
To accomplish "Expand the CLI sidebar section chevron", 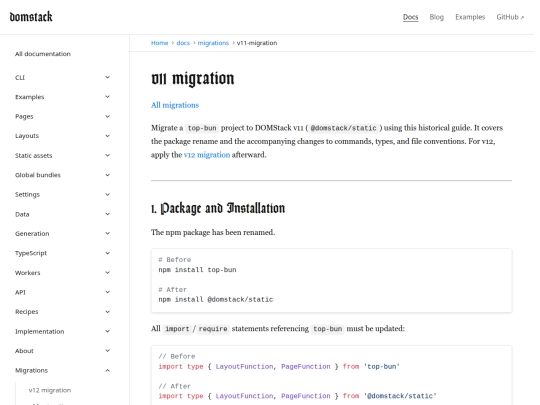I will pos(107,77).
